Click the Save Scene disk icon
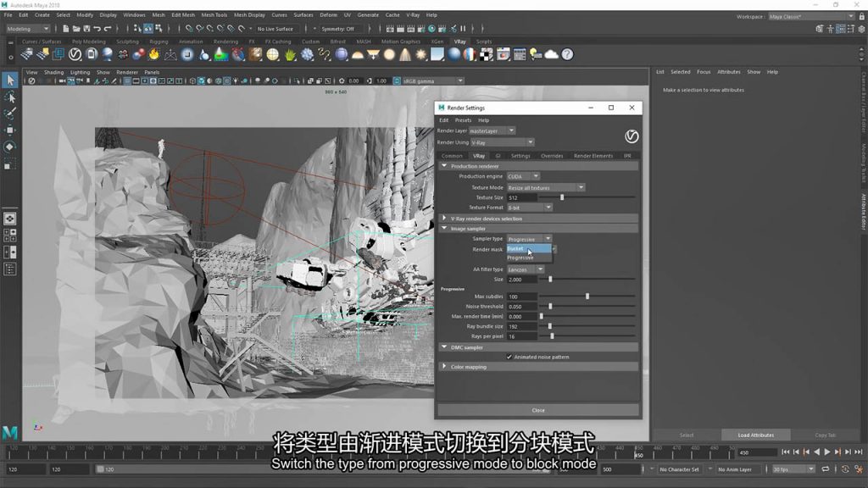Screen dimensions: 868x488 click(x=86, y=29)
